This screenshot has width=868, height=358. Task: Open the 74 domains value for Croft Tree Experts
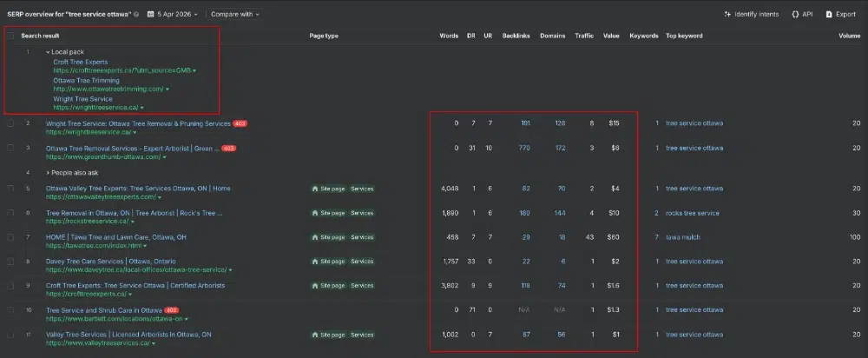pos(562,286)
